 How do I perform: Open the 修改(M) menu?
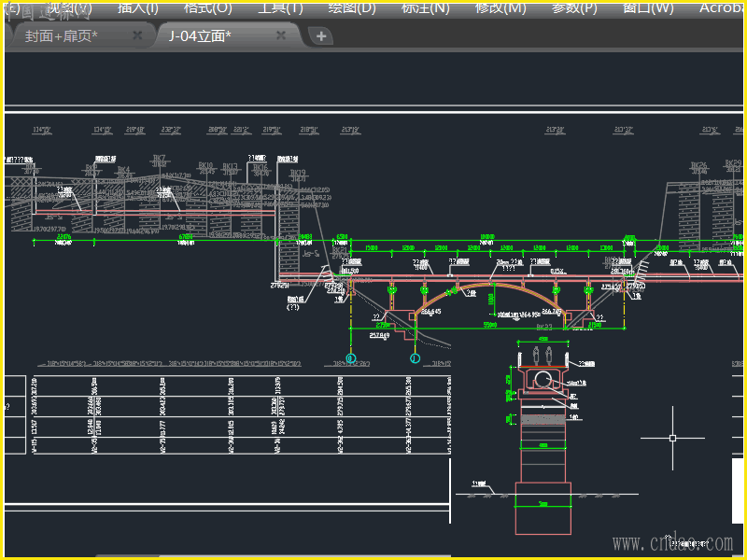[500, 7]
